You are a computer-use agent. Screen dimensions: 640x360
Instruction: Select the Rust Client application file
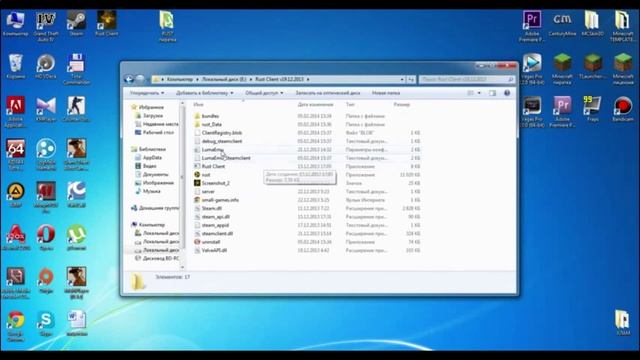click(x=209, y=167)
